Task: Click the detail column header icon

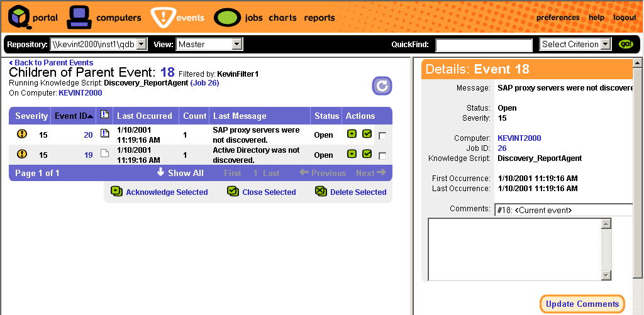Action: point(105,115)
